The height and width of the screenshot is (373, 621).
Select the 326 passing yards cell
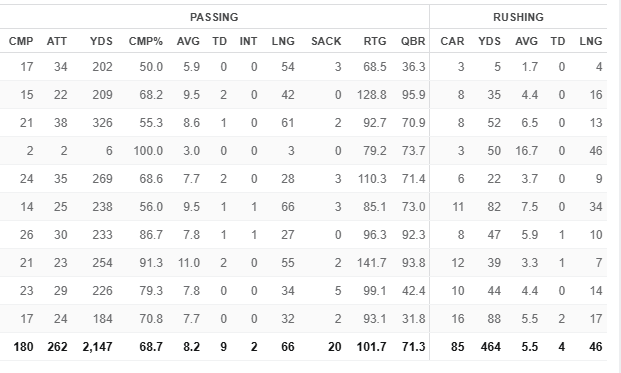[x=103, y=123]
